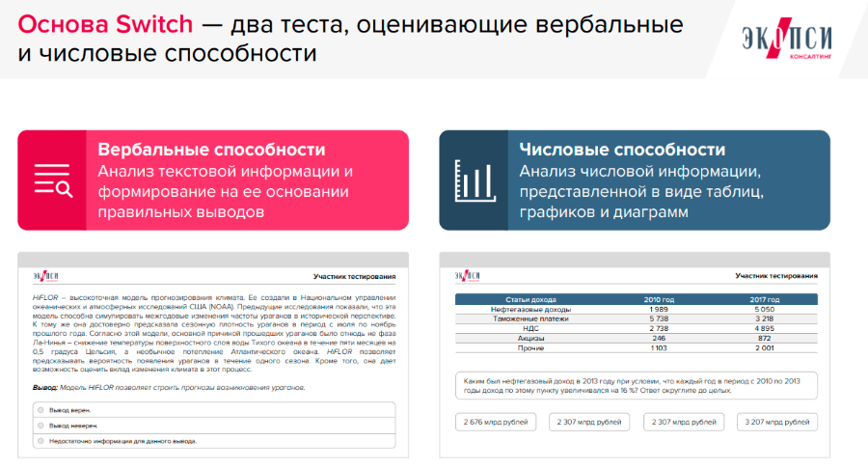
Task: Click the 'НДС' table row label
Action: pos(530,329)
